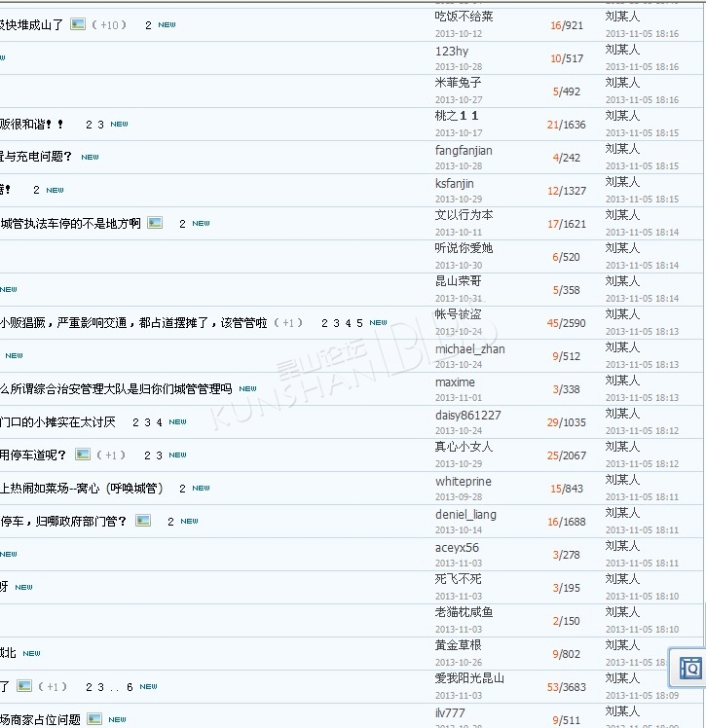Click NEW badge beside 贩很和谐！！ thread
This screenshot has width=706, height=728.
point(119,125)
